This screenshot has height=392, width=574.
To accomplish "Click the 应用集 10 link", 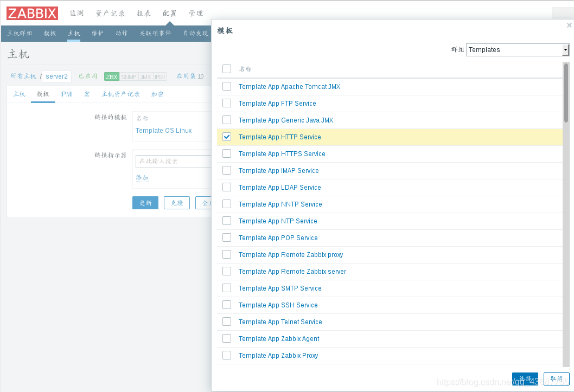I will coord(190,76).
